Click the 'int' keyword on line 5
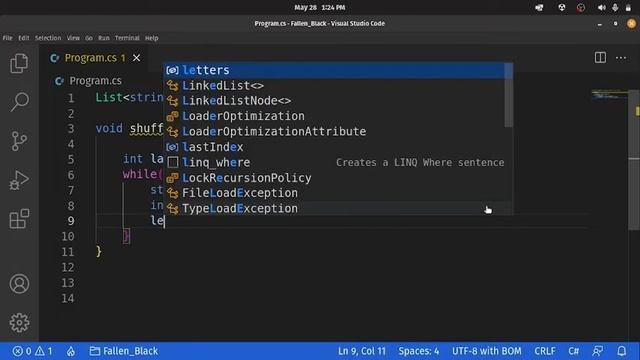 133,159
